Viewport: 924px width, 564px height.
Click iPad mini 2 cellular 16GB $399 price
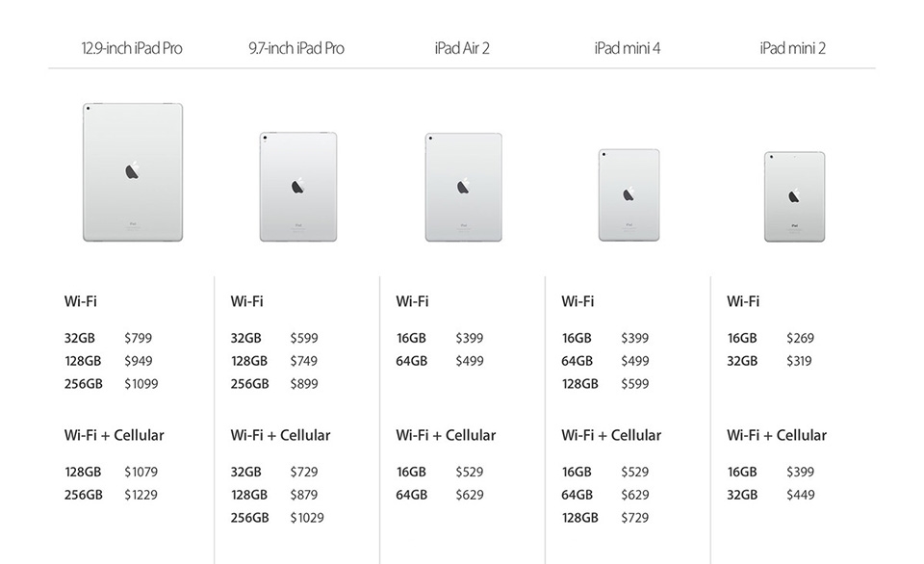point(800,472)
